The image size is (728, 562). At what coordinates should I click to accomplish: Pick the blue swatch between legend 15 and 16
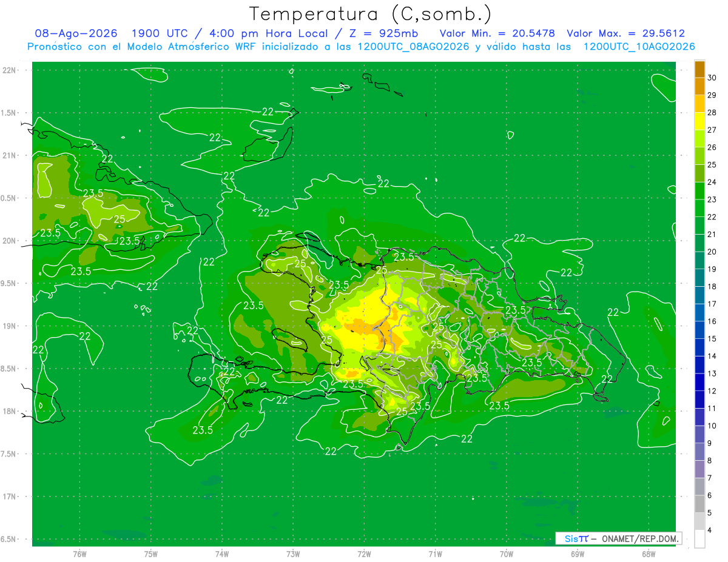(x=700, y=330)
